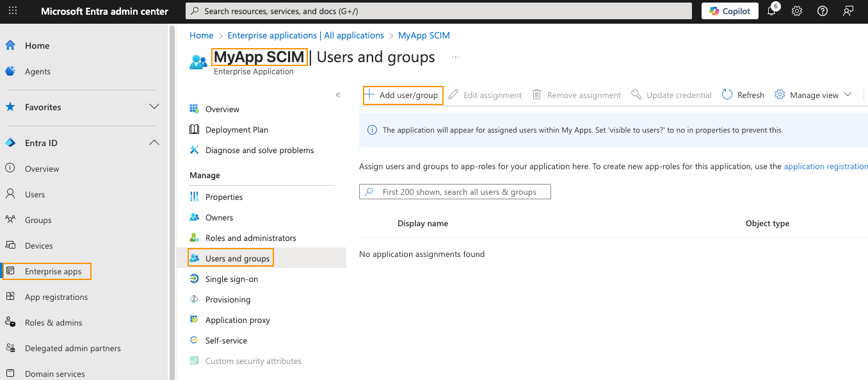Click the Microsoft Entra admin center title
The height and width of the screenshot is (380, 868).
click(104, 11)
